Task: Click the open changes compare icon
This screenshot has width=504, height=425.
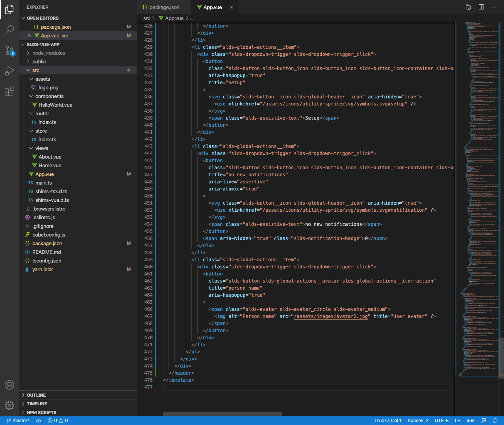Action: (469, 7)
